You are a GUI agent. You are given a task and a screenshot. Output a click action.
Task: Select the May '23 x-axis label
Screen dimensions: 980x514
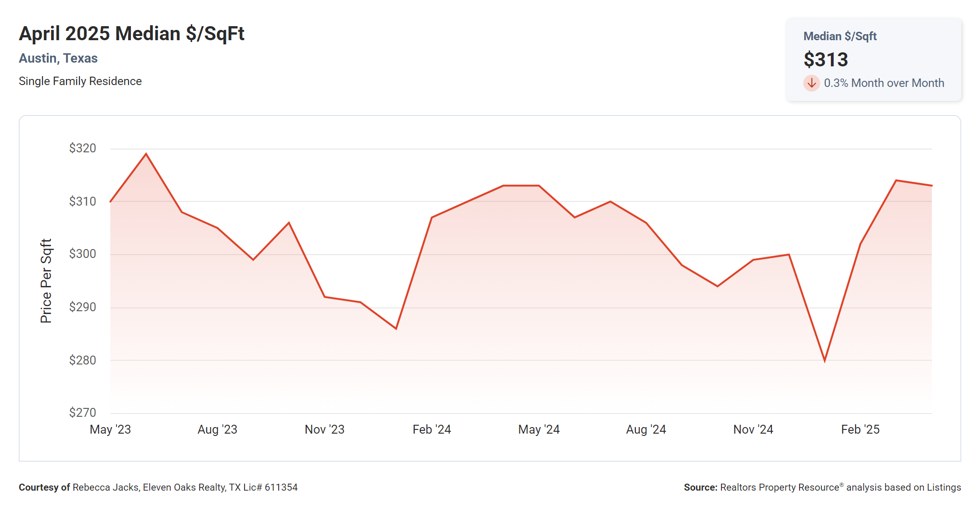(110, 429)
